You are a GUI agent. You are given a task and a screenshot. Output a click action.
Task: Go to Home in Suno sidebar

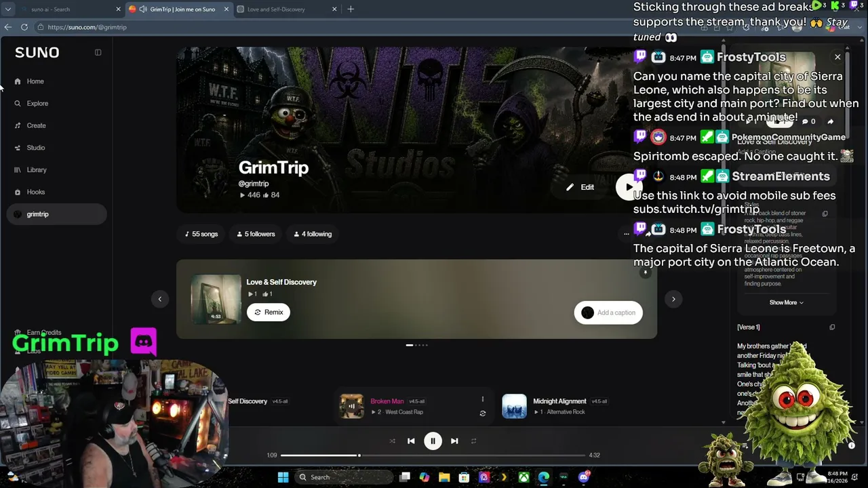click(x=35, y=81)
